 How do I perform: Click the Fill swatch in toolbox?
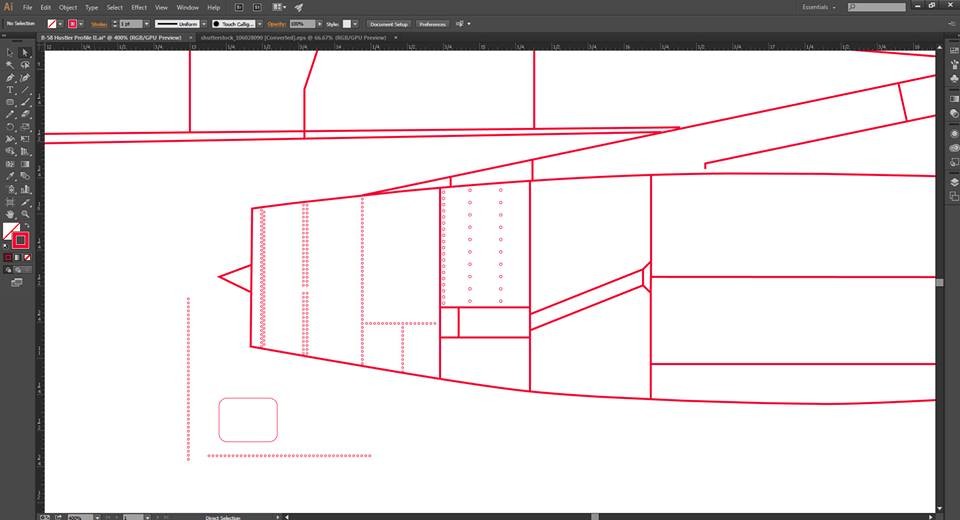point(9,231)
